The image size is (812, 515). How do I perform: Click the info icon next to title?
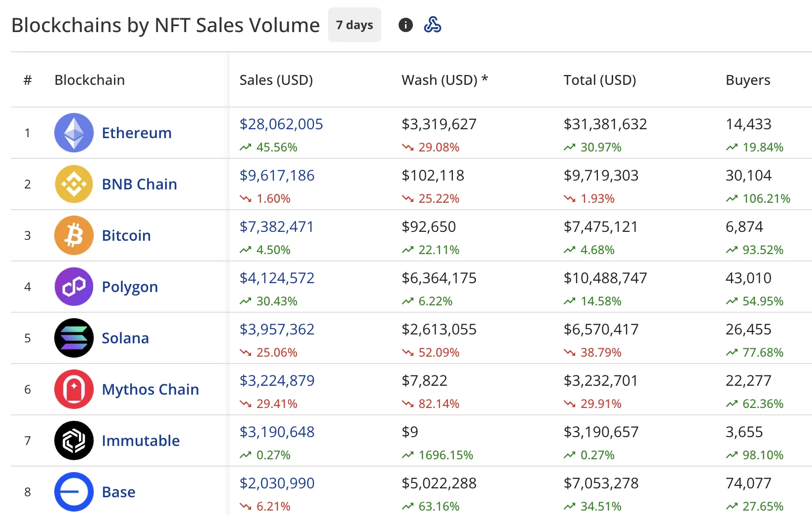pyautogui.click(x=406, y=25)
